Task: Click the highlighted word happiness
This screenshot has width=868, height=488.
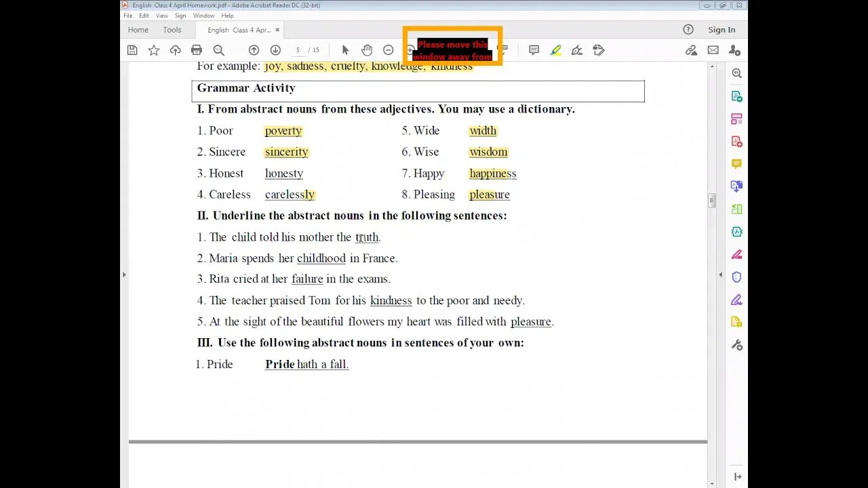Action: pos(493,174)
